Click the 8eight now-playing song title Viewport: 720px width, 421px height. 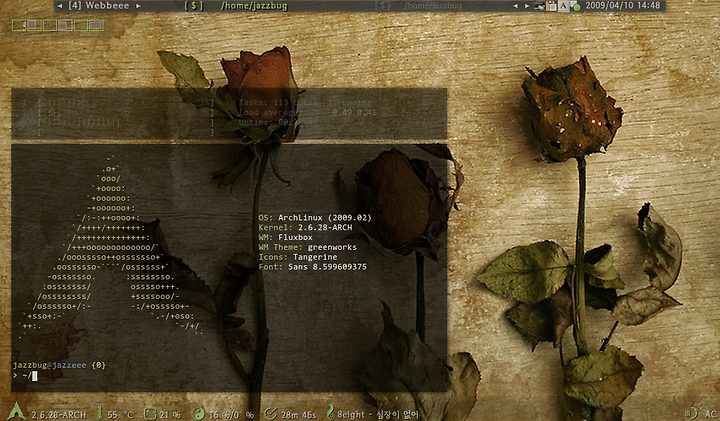[377, 415]
